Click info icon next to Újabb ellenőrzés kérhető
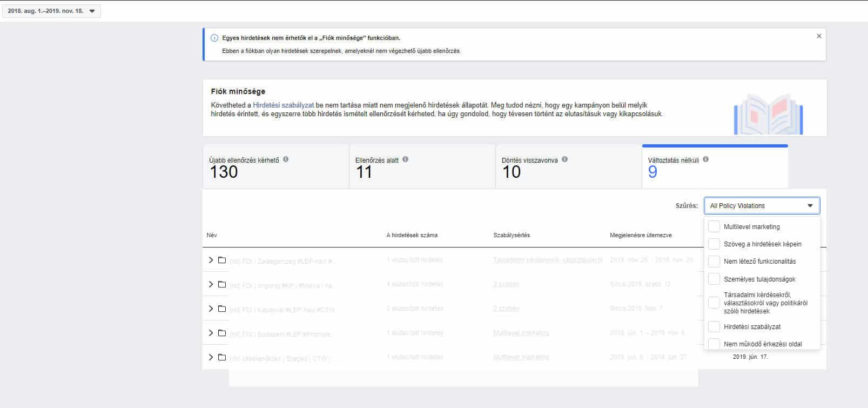 (x=286, y=159)
